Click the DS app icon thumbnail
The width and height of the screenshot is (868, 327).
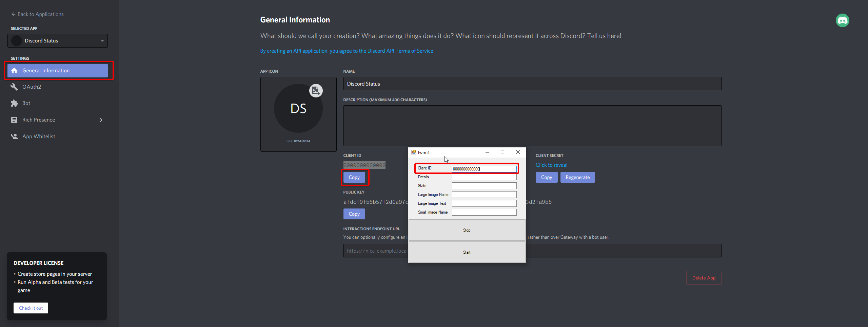tap(298, 108)
